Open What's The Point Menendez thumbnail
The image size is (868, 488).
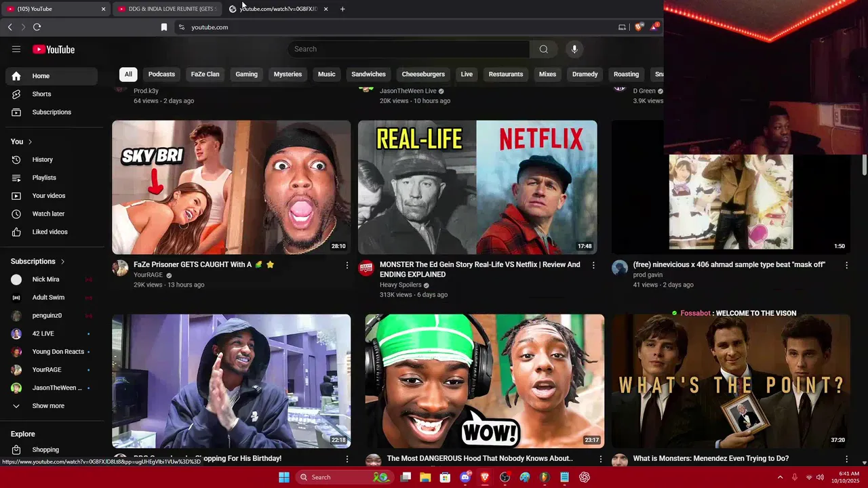pyautogui.click(x=731, y=381)
